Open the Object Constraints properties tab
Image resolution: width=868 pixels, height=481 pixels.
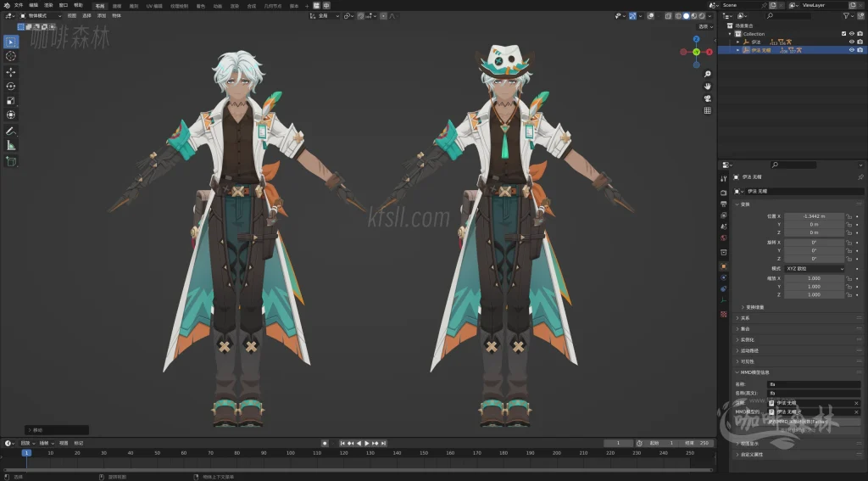(x=724, y=288)
